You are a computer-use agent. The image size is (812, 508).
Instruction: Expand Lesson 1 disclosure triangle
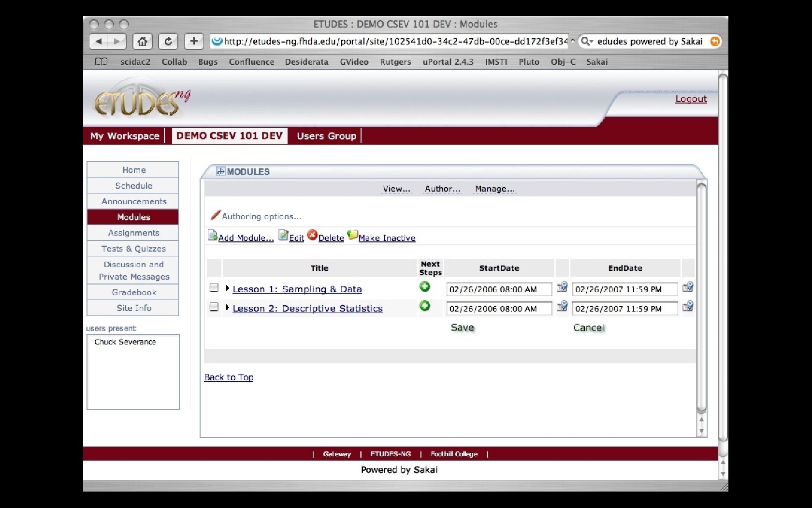coord(227,288)
